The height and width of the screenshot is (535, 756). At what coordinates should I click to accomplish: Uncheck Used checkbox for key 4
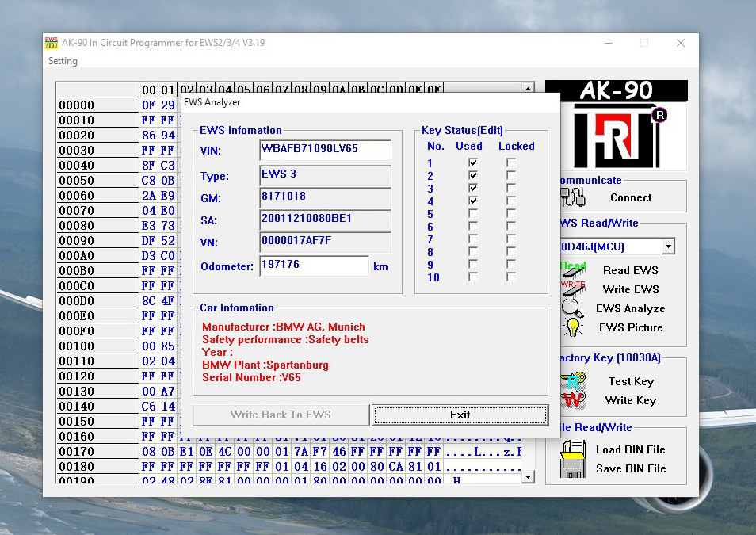click(473, 201)
